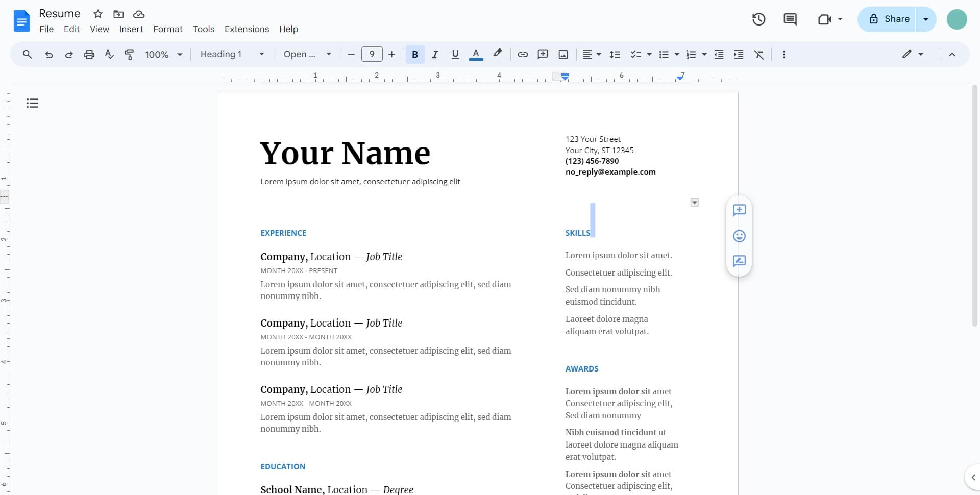This screenshot has height=495, width=980.
Task: Open the text color picker
Action: pos(476,54)
